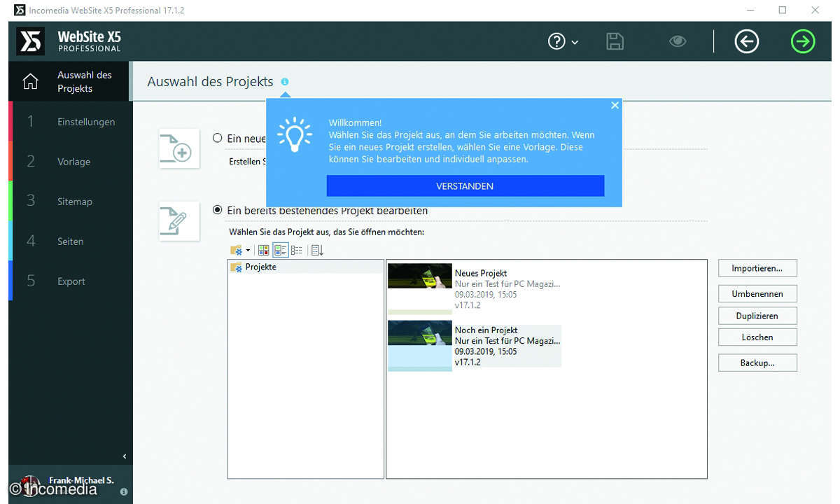
Task: Click the Umbenennen button
Action: pyautogui.click(x=757, y=294)
